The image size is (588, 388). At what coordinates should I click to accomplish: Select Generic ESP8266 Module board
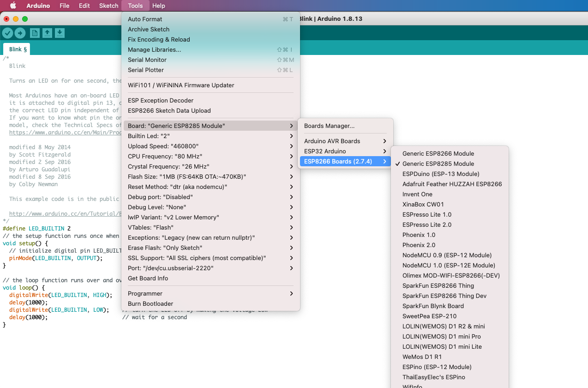click(x=450, y=153)
